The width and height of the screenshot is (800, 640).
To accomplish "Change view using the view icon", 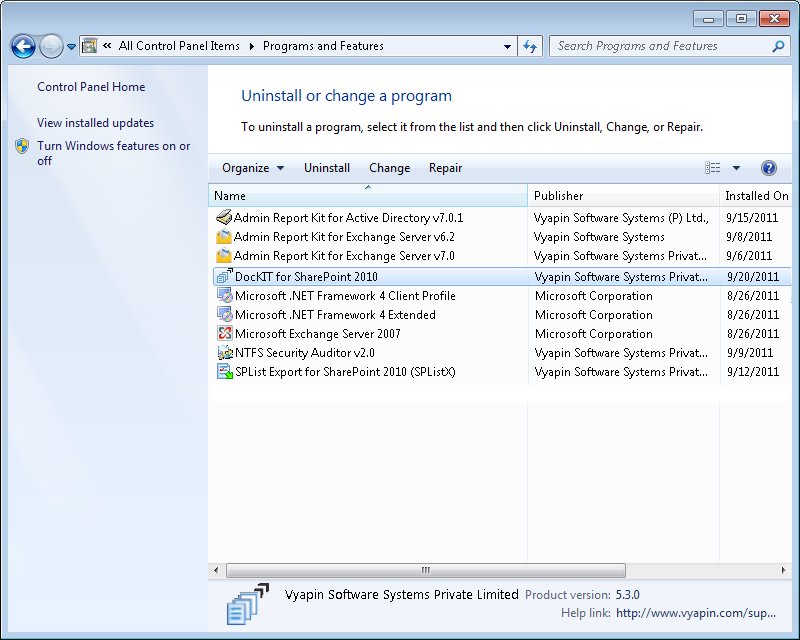I will tap(713, 167).
